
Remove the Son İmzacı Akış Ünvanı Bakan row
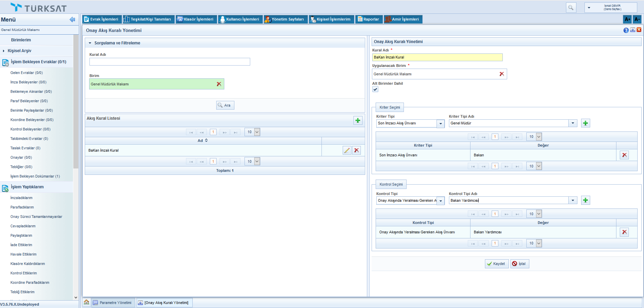pyautogui.click(x=624, y=155)
